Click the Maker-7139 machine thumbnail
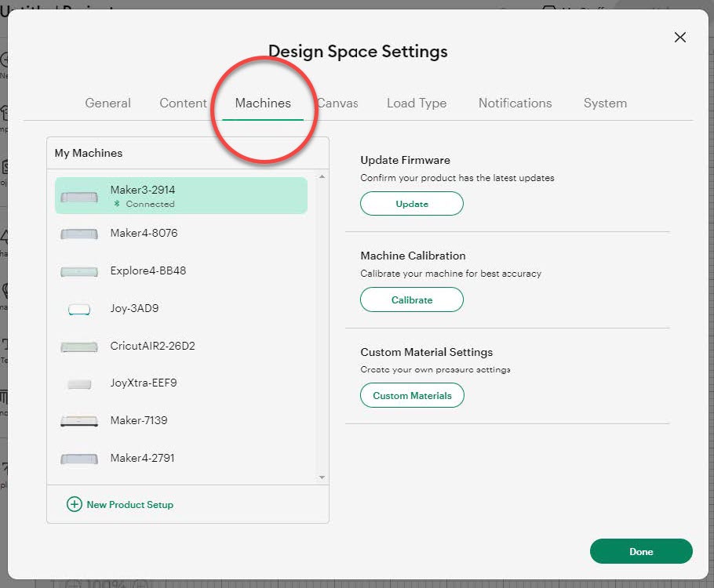714x588 pixels. [79, 421]
